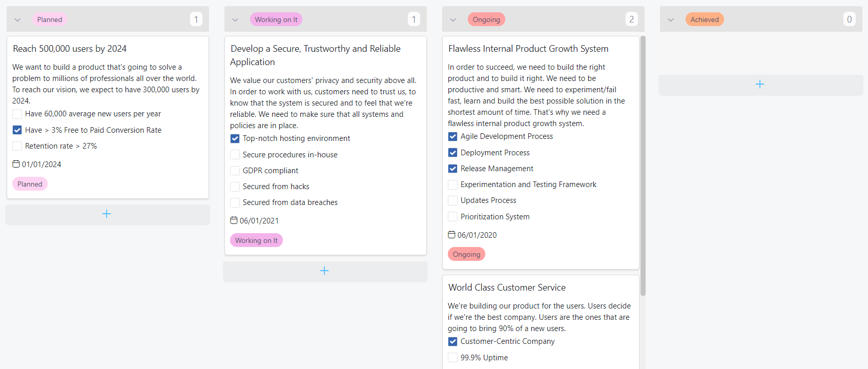Click the date 06/01/2020
The image size is (868, 369).
(477, 235)
